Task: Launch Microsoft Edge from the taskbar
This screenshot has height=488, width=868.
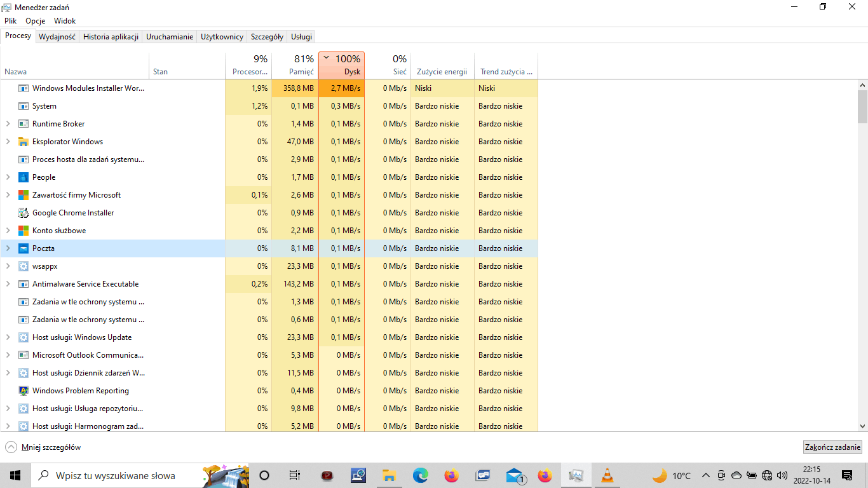Action: tap(421, 475)
